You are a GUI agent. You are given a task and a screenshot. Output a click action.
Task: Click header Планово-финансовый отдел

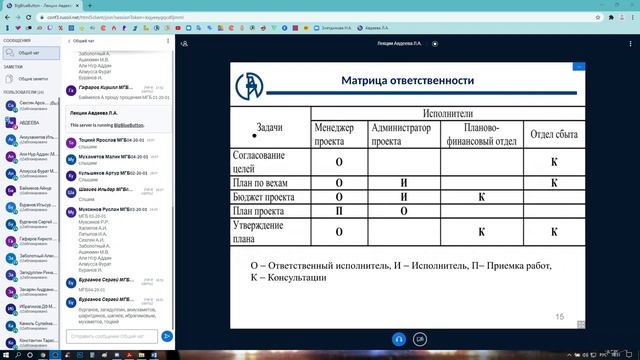(x=482, y=134)
